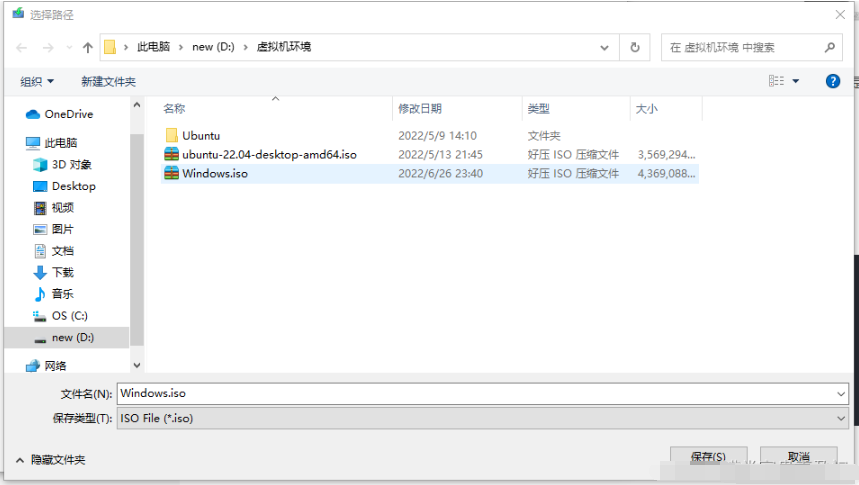Open recent locations dropdown chevron
The image size is (859, 485).
pyautogui.click(x=69, y=48)
